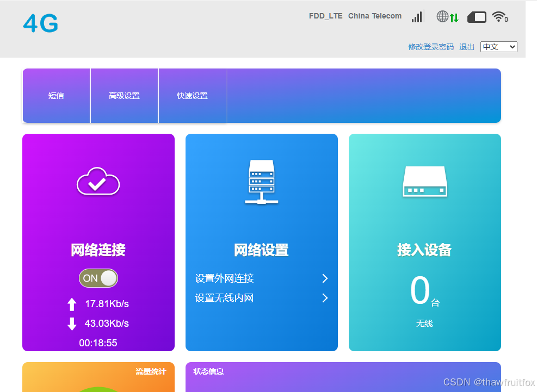Click the upload speed arrow icon

tap(72, 304)
